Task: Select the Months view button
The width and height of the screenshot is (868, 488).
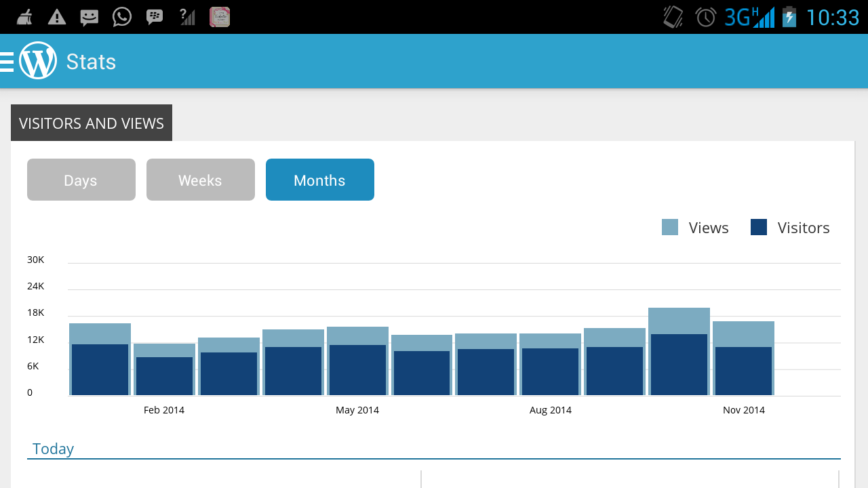Action: coord(320,180)
